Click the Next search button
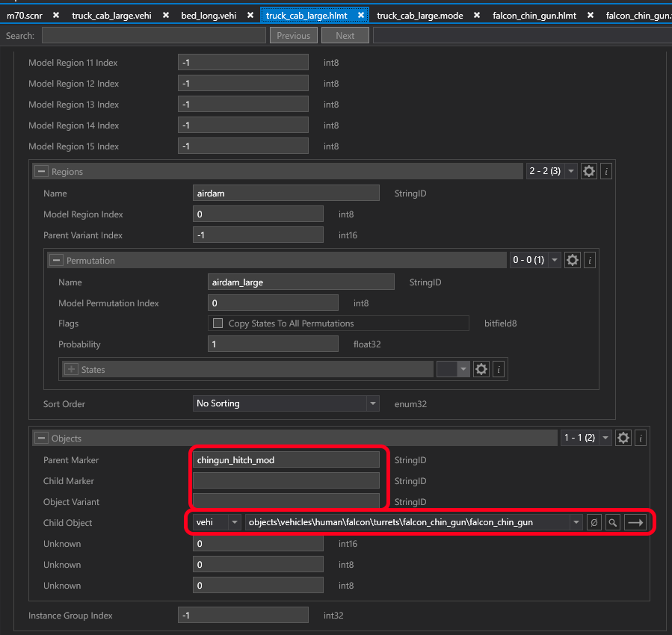The height and width of the screenshot is (635, 672). pyautogui.click(x=345, y=36)
